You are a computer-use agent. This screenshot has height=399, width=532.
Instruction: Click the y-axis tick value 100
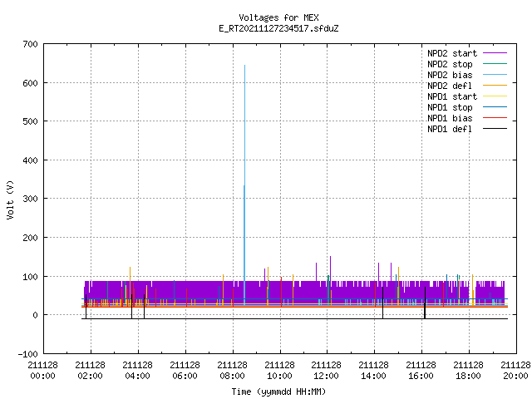(x=30, y=277)
